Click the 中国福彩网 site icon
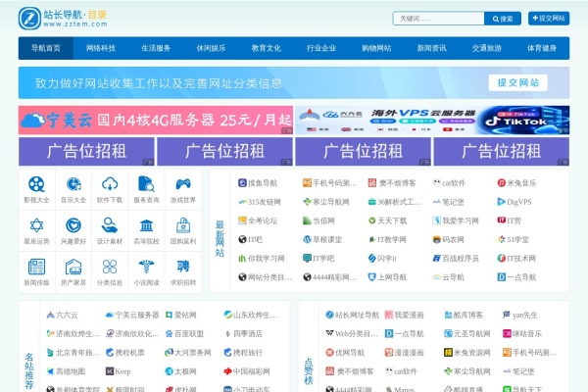This screenshot has width=588, height=392. point(227,371)
